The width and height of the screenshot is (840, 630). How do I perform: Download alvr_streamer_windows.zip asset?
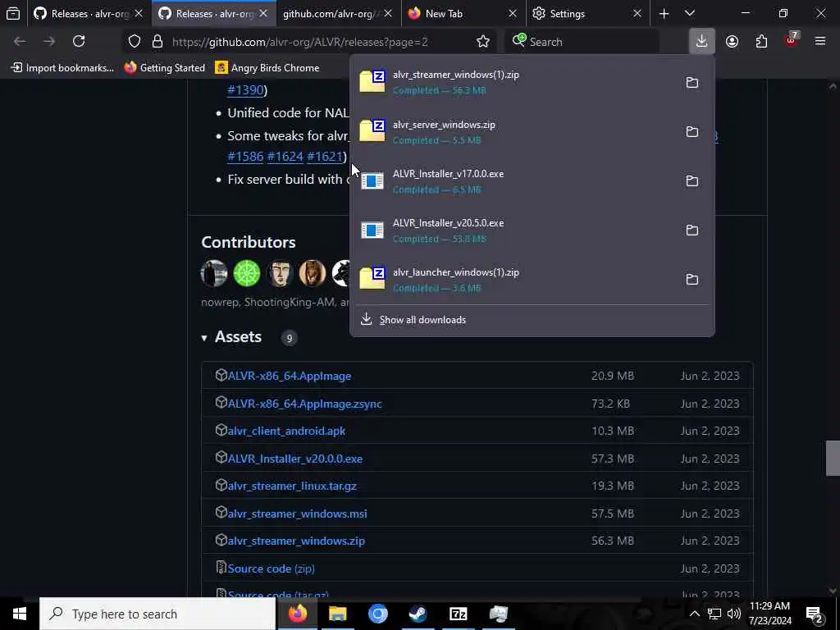[x=296, y=541]
